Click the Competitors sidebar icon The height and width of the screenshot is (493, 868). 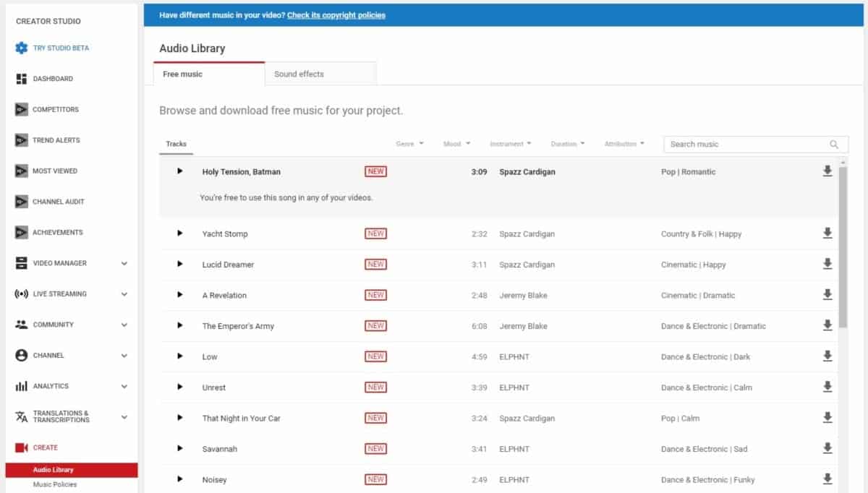coord(22,109)
